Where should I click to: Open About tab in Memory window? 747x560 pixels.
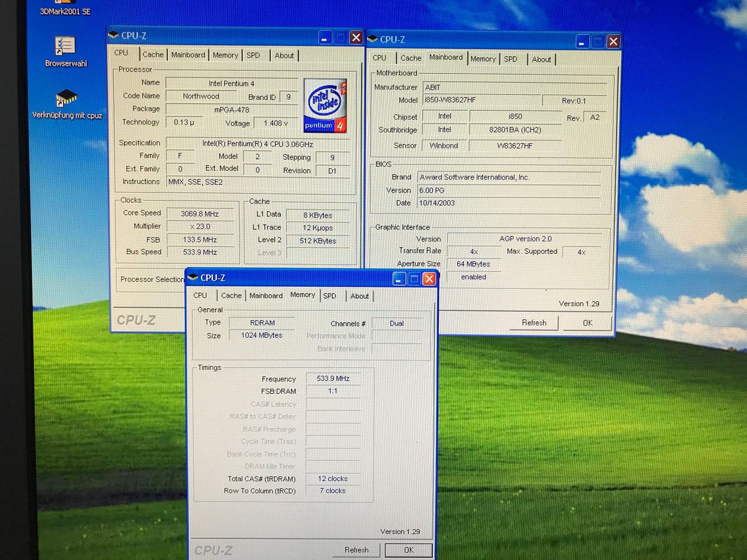pos(360,296)
